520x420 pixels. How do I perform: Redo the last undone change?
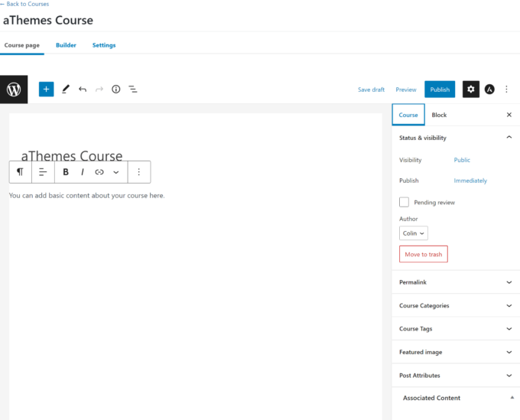click(x=99, y=90)
